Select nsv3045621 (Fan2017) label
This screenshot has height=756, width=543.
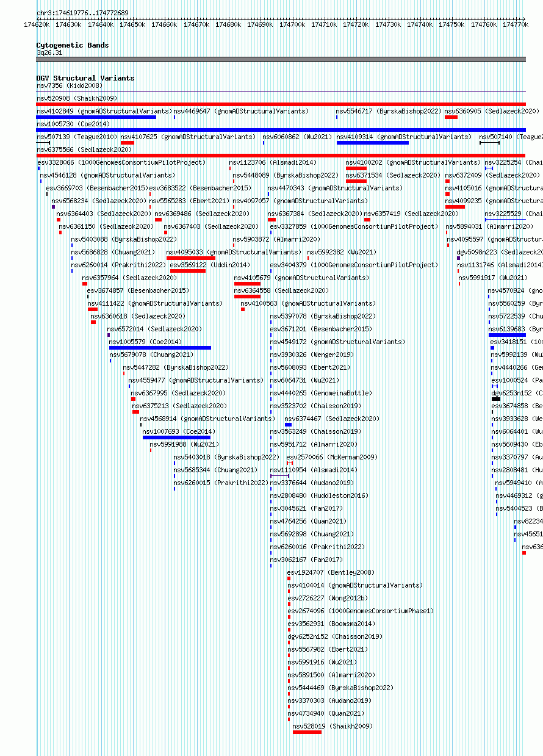(x=306, y=508)
